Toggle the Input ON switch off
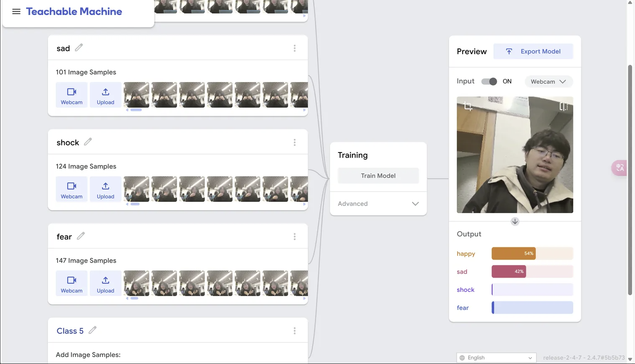Viewport: 635px width, 364px height. click(x=489, y=81)
